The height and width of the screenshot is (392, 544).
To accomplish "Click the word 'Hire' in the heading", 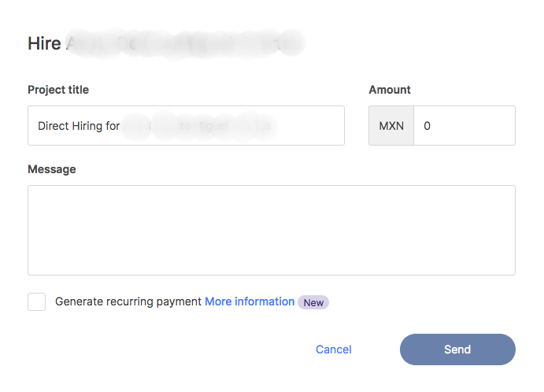I will tap(44, 43).
